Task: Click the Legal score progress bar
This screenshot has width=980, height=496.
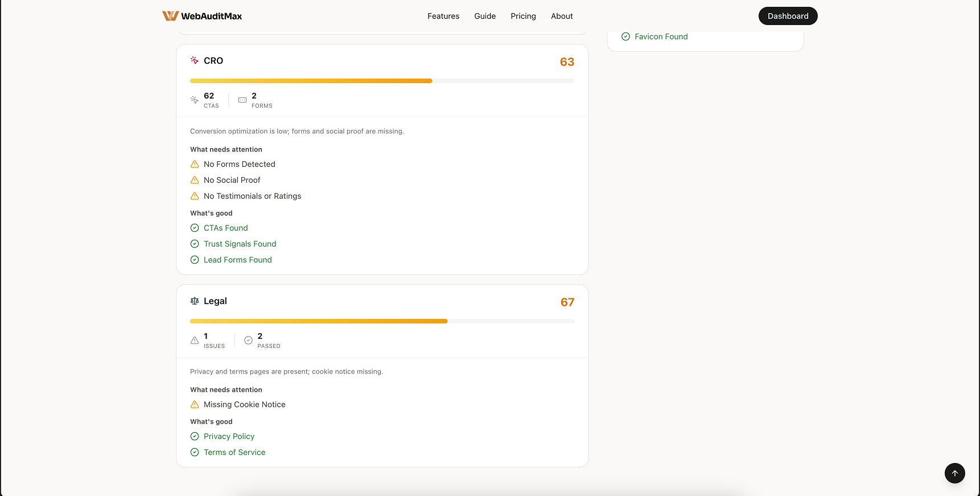Action: tap(382, 321)
